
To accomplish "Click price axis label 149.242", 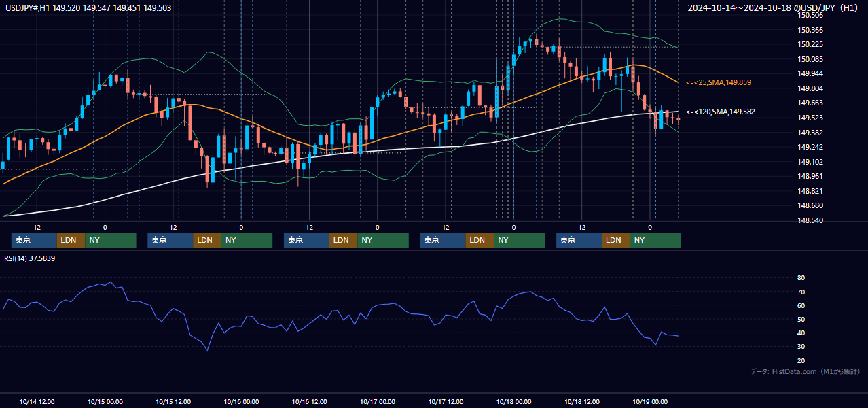I will point(810,147).
